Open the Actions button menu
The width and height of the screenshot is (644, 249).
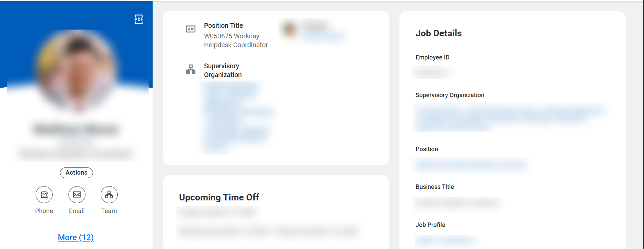[x=76, y=173]
